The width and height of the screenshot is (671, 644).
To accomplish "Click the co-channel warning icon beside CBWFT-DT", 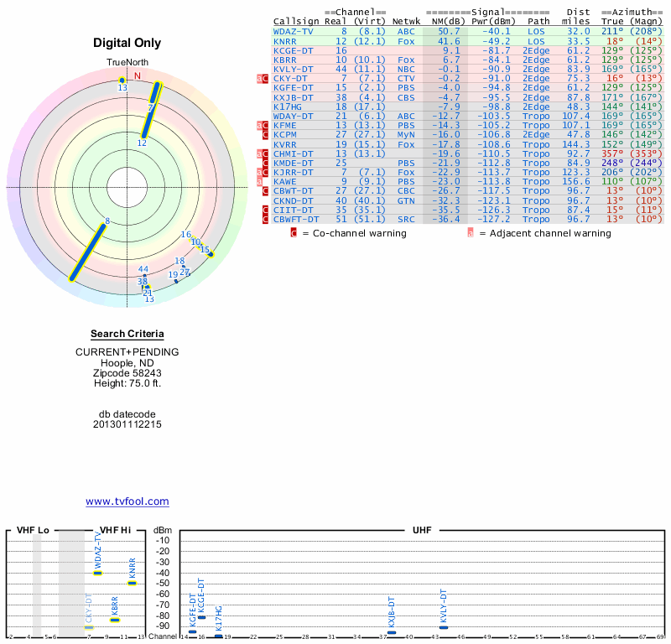I will [x=265, y=220].
